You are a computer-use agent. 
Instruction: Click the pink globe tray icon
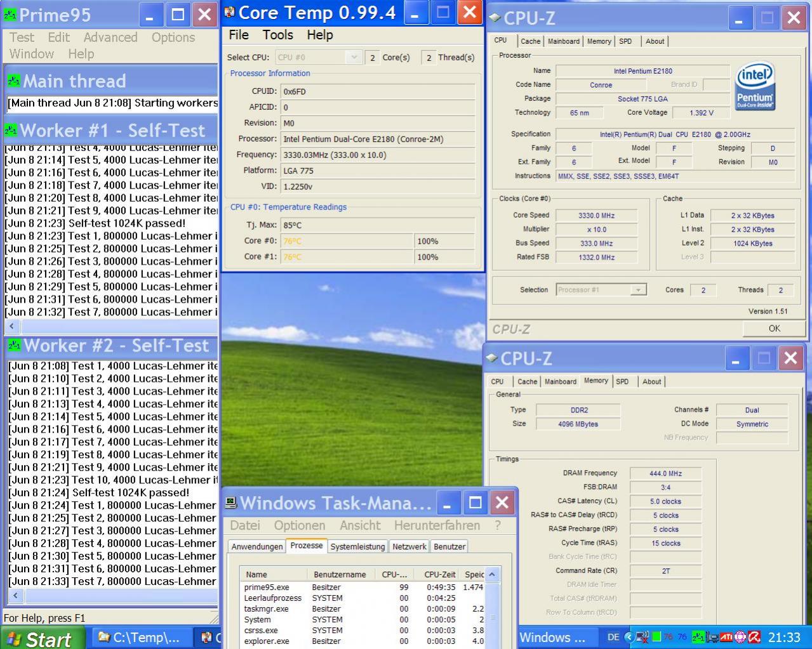pos(740,637)
